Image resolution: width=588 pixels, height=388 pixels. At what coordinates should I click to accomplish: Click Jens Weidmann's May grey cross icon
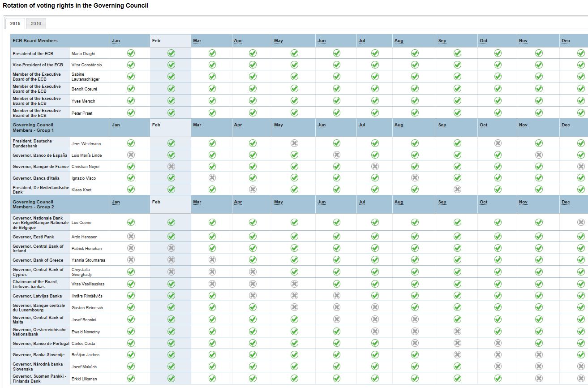tap(294, 143)
